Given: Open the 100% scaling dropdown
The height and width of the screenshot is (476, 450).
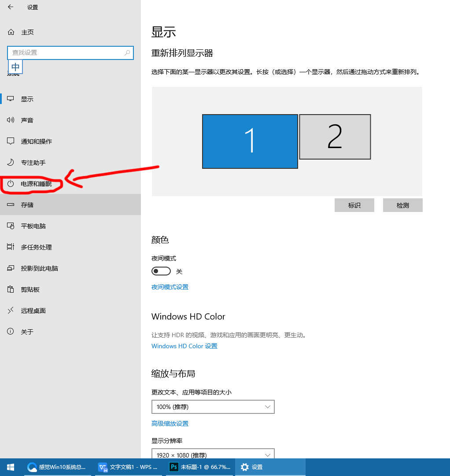Looking at the screenshot, I should coord(213,406).
